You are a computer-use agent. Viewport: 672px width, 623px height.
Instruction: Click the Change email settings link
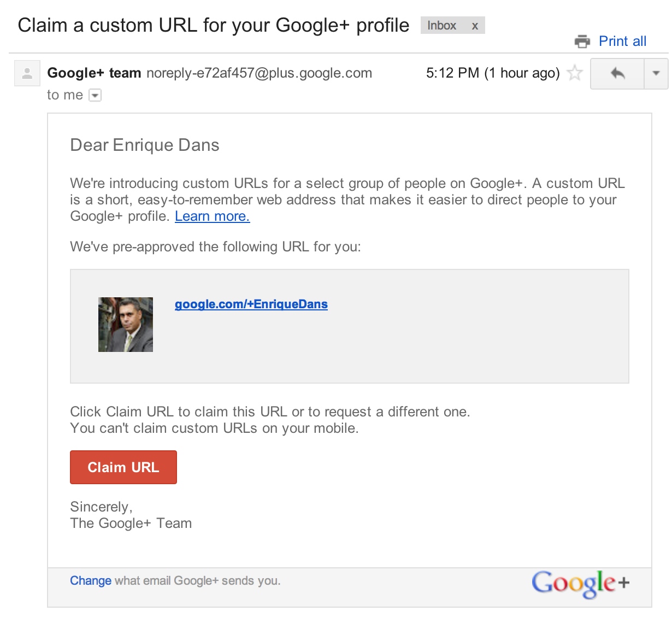91,581
